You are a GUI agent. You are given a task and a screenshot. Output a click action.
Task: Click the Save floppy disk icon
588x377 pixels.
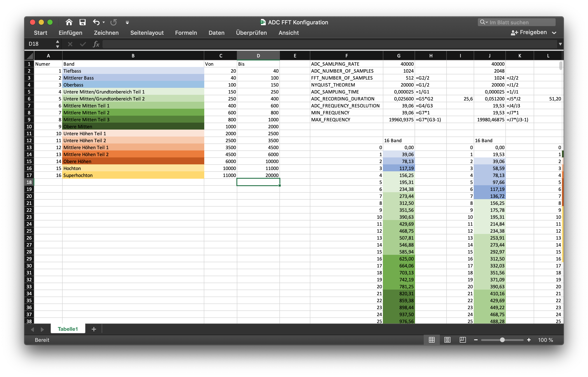point(82,22)
